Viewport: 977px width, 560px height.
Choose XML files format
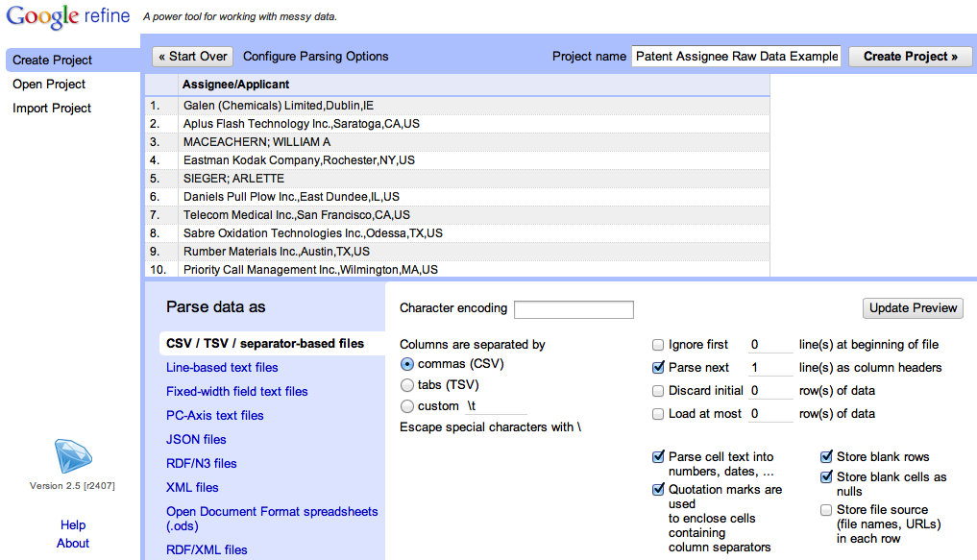(192, 487)
